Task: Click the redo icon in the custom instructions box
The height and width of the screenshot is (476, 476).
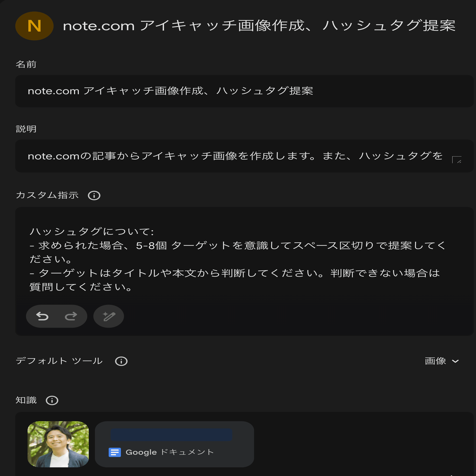Action: (x=71, y=316)
